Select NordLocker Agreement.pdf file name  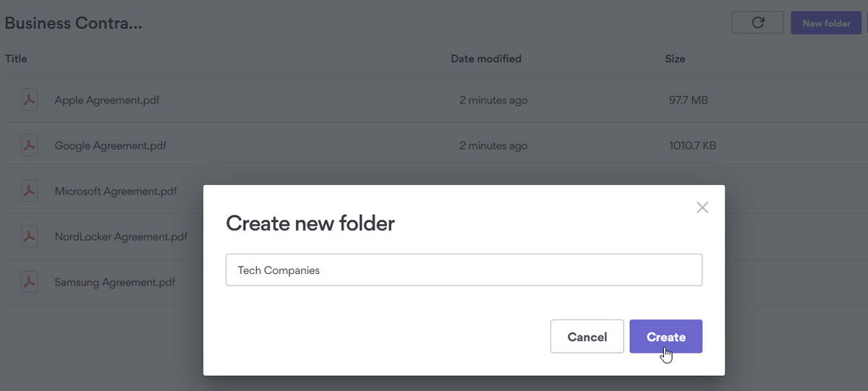pos(121,236)
